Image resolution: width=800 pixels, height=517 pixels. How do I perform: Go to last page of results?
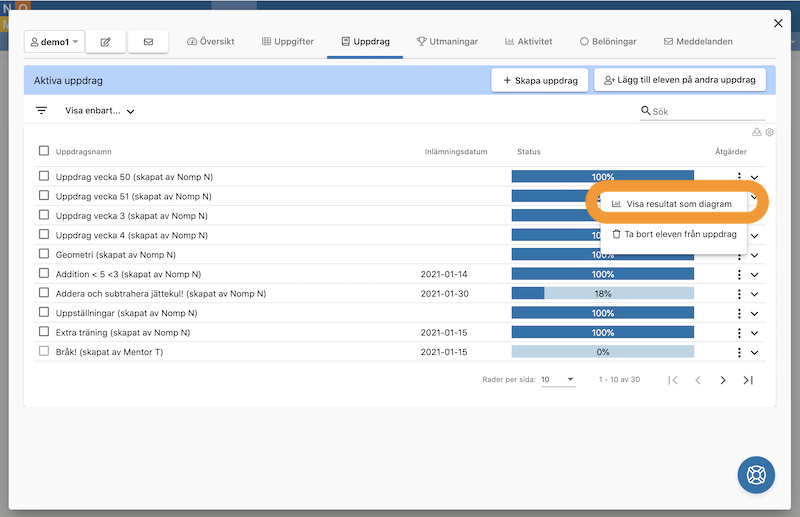click(748, 380)
